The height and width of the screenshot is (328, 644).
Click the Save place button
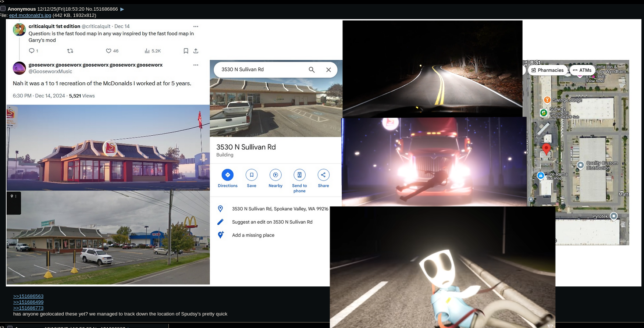252,178
